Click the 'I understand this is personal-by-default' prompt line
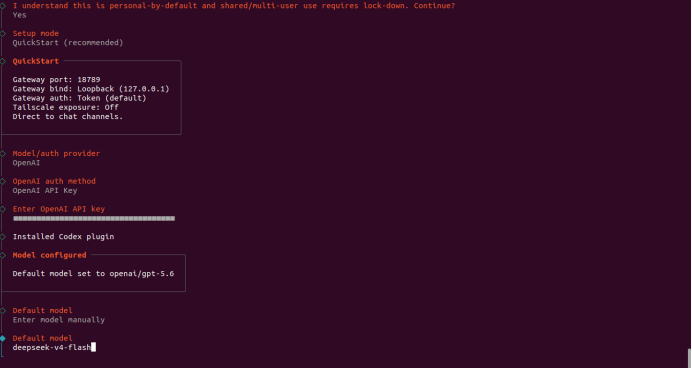Viewport: 692px width, 368px height. 234,6
